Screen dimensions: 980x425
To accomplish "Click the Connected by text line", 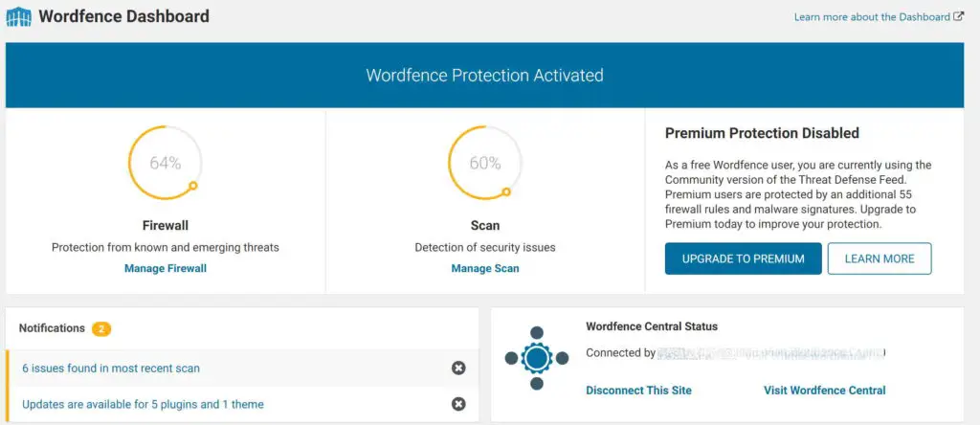I will [x=736, y=353].
